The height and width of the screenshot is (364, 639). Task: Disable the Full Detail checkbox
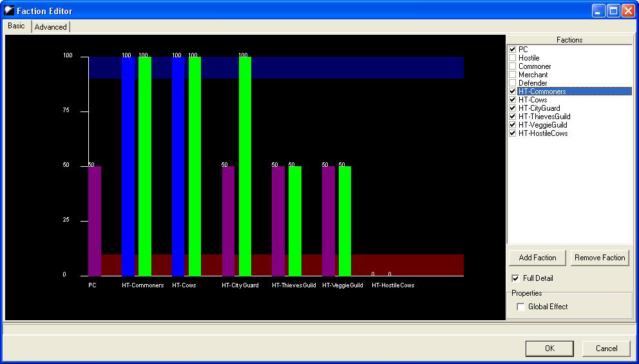tap(515, 278)
